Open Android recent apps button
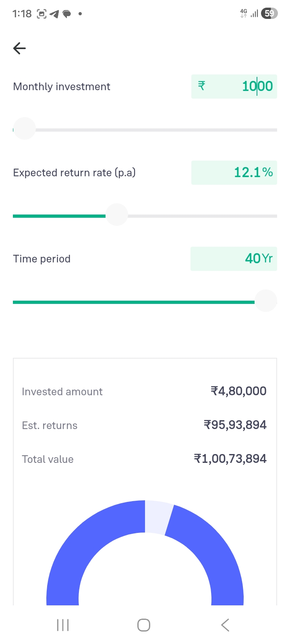Viewport: 290px width, 644px height. (x=63, y=625)
